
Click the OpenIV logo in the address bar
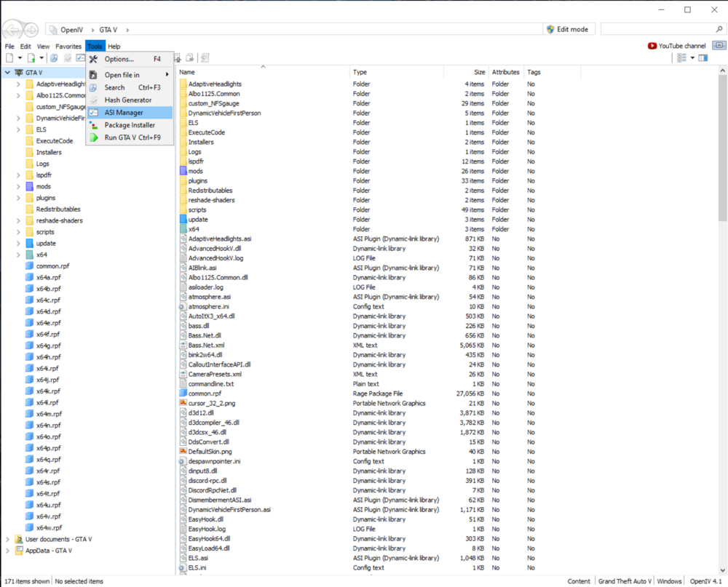click(55, 30)
